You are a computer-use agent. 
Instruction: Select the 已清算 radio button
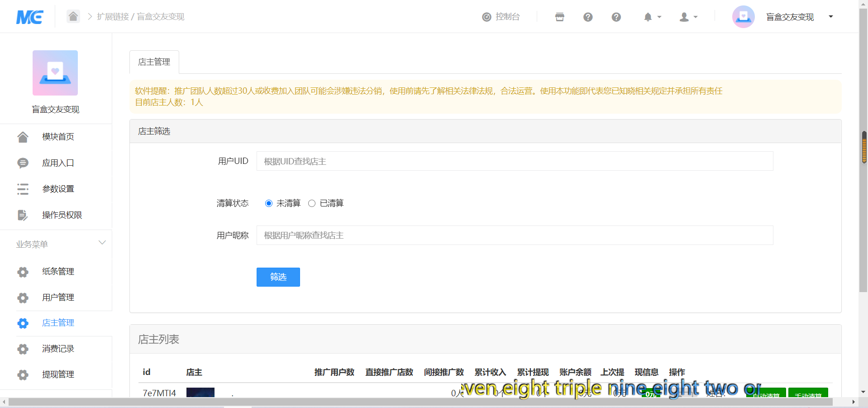[312, 203]
